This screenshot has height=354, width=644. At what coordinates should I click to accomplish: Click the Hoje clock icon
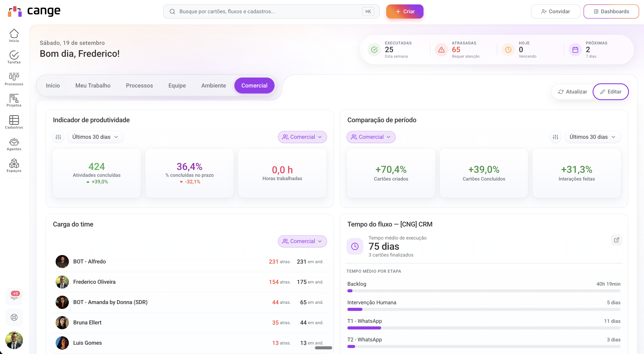click(508, 49)
